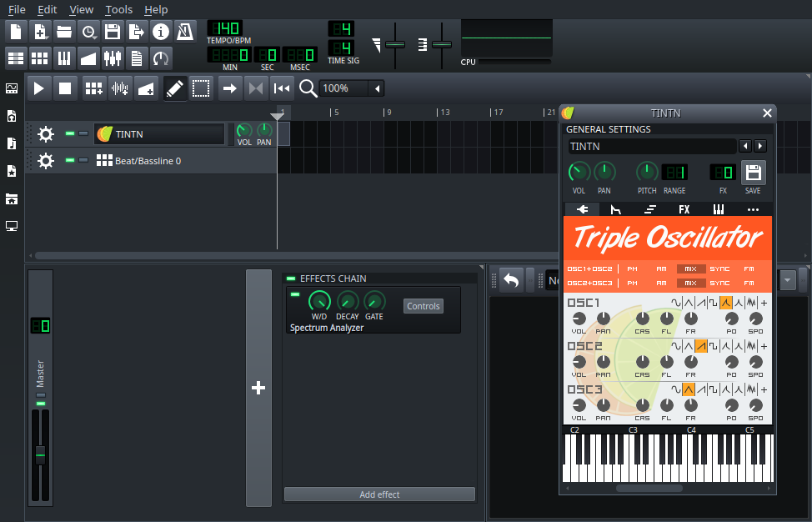Open the Tools menu
812x522 pixels.
click(118, 9)
